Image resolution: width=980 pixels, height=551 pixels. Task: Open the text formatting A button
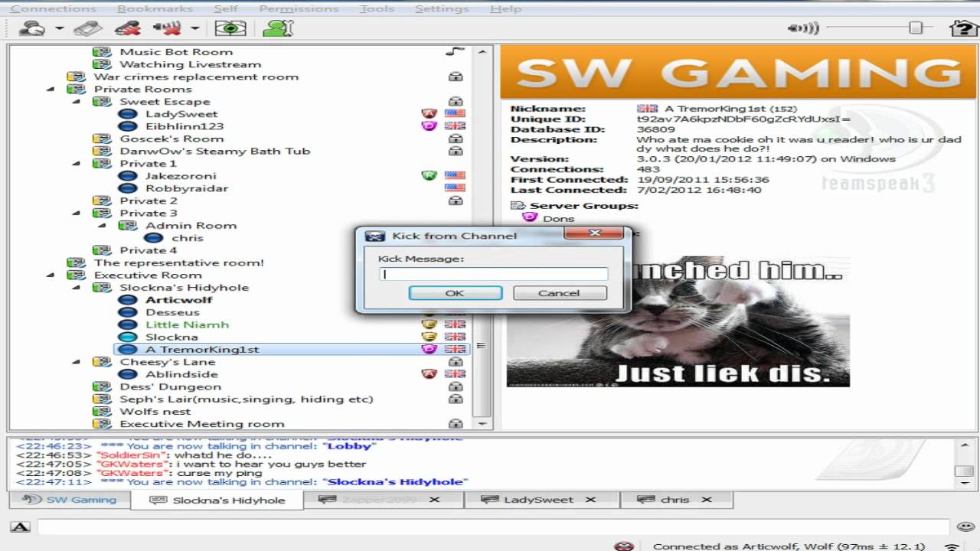[x=20, y=527]
